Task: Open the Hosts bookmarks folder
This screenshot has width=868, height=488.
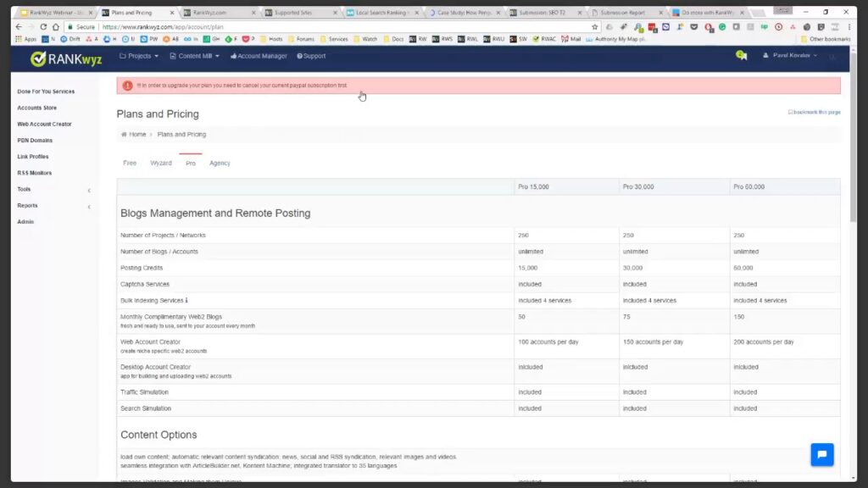Action: tap(271, 39)
